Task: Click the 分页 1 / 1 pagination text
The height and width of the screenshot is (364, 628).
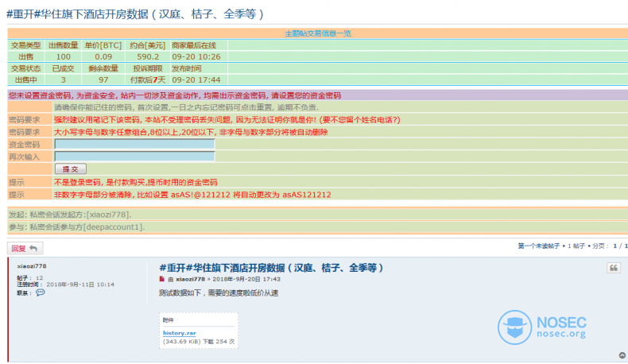Action: (x=609, y=246)
